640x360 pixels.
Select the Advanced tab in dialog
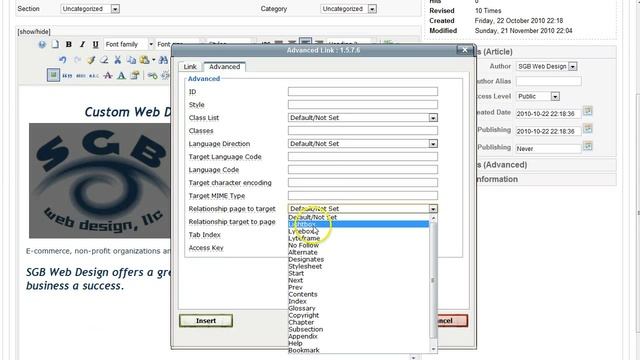[x=224, y=67]
